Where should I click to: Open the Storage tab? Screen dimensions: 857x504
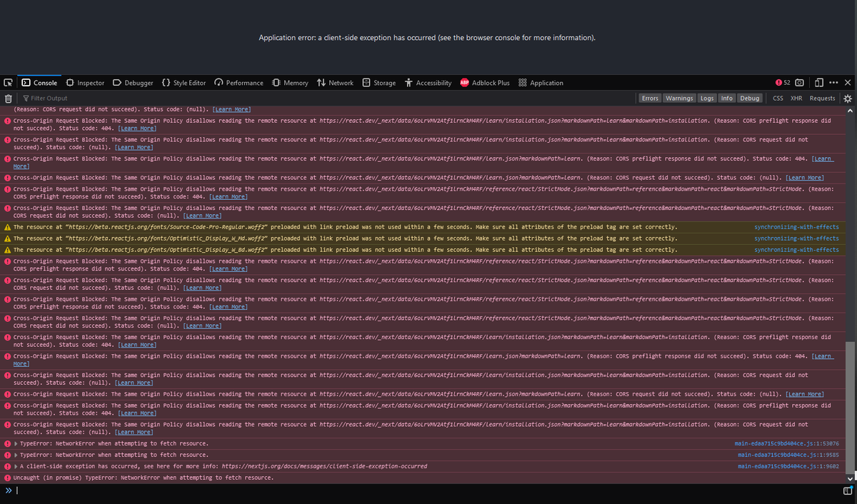click(379, 83)
